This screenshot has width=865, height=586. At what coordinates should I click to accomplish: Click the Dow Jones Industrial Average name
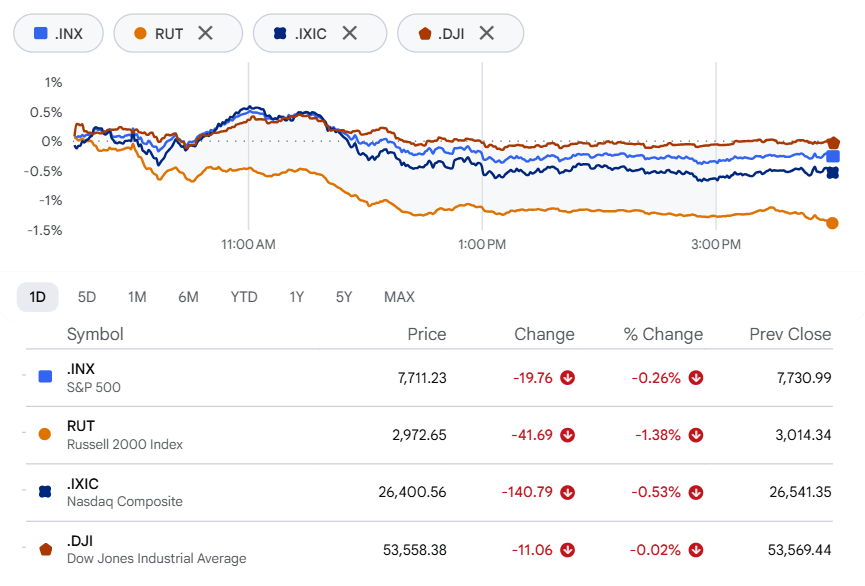[157, 559]
